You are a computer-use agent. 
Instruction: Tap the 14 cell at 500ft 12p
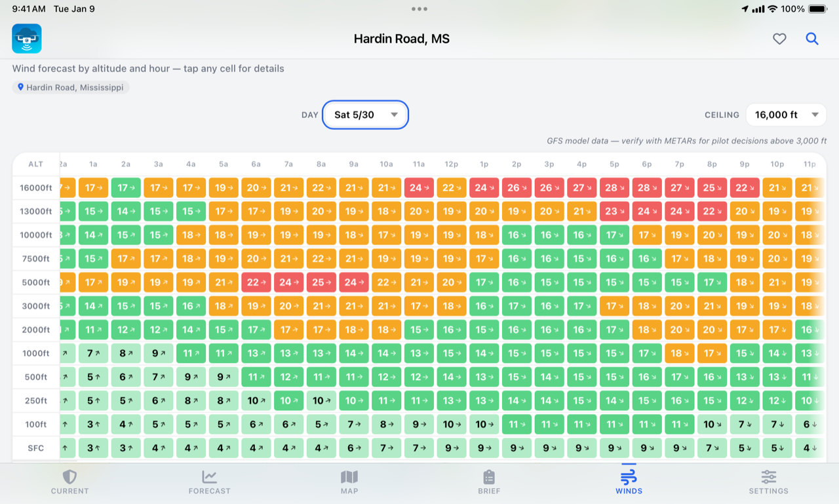[x=452, y=377]
